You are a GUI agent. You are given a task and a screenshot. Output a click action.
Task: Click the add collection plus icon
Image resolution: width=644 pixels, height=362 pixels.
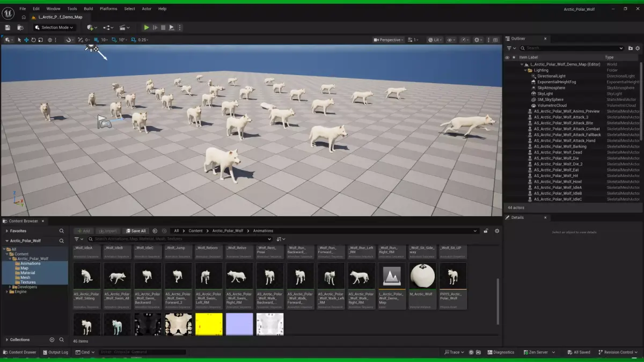click(52, 339)
